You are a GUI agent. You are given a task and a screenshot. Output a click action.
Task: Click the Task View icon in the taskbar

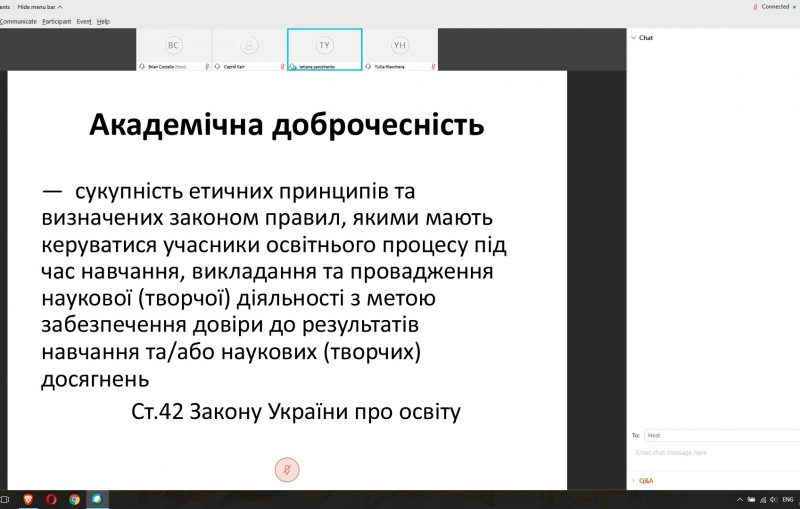click(x=5, y=499)
